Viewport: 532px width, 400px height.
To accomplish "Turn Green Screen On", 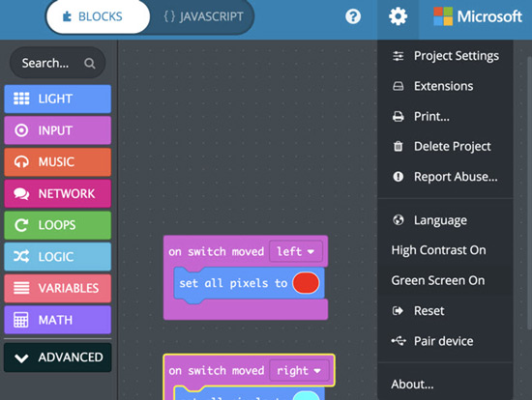I will pos(445,280).
